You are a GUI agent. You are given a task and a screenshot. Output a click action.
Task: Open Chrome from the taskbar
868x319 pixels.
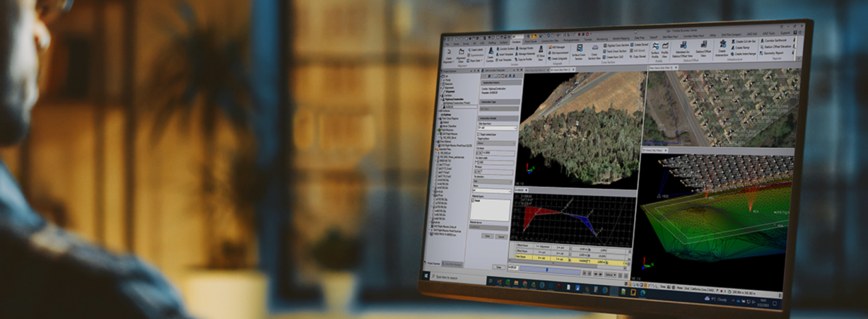pos(525,283)
